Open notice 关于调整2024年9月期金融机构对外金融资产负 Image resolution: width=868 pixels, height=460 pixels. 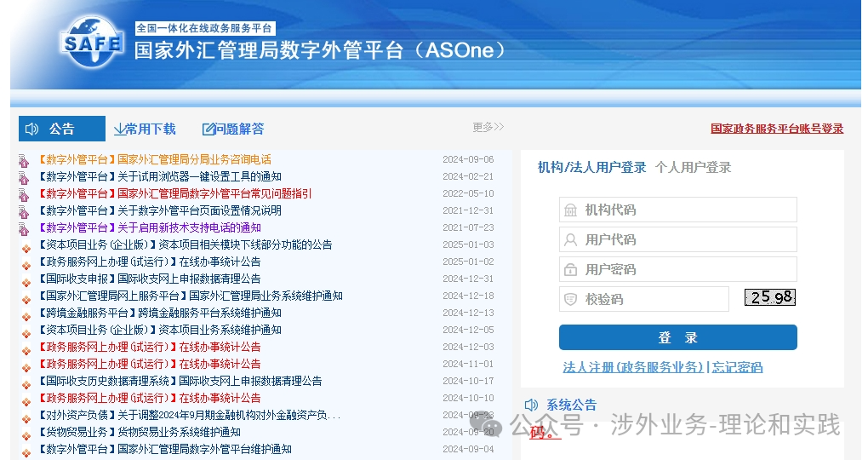[189, 415]
